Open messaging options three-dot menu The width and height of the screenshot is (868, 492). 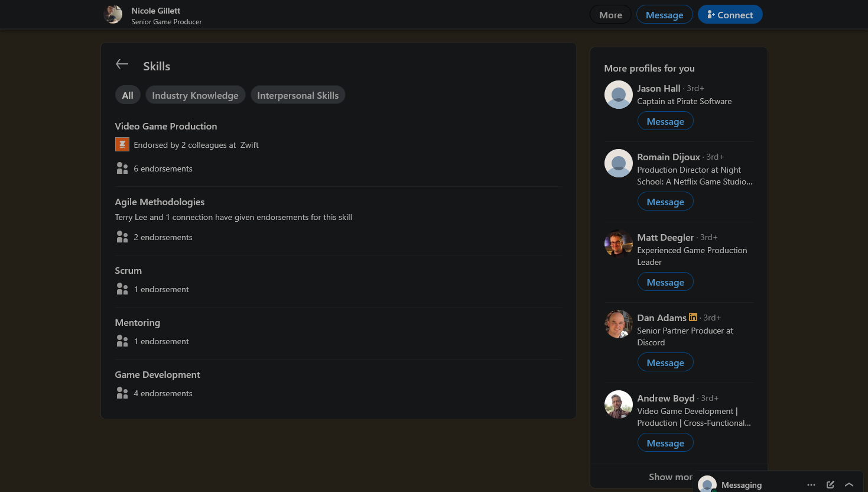click(811, 485)
